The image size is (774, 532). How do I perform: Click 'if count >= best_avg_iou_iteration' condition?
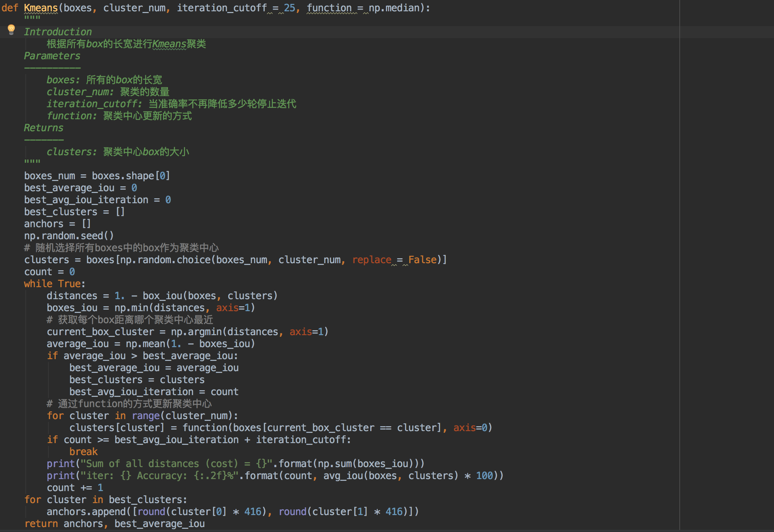199,440
